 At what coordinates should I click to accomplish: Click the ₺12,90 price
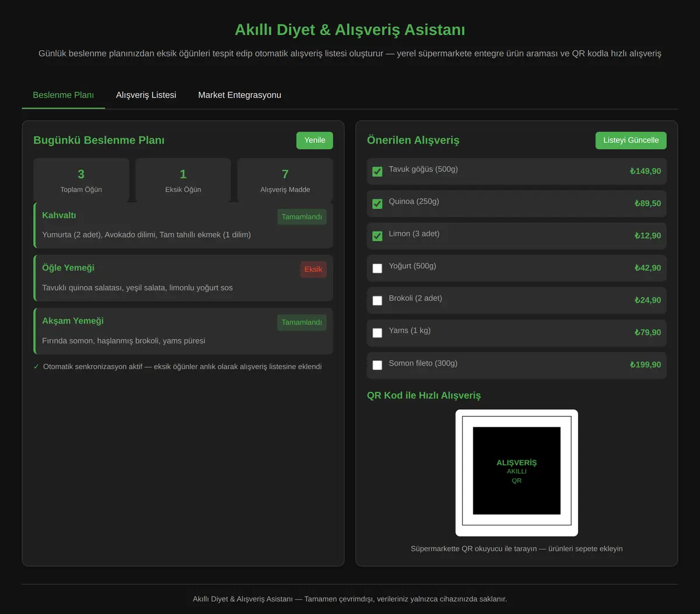tap(647, 236)
